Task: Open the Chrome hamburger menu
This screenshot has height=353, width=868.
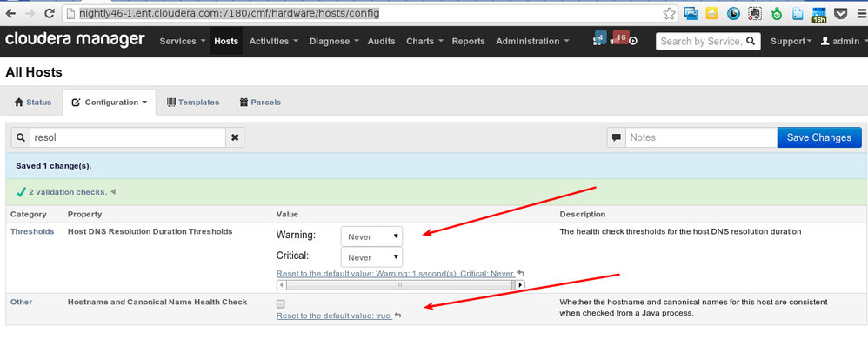Action: click(x=859, y=13)
